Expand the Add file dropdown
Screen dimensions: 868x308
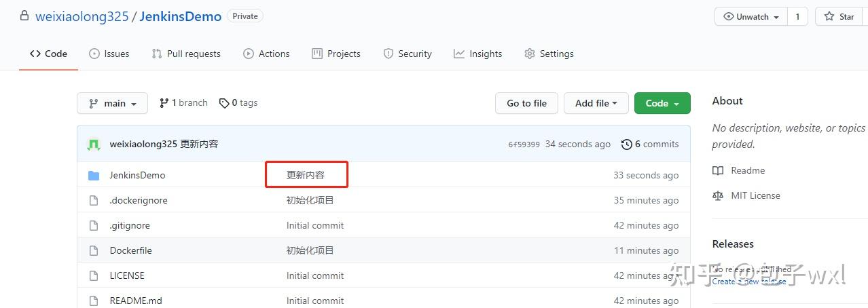pyautogui.click(x=596, y=103)
